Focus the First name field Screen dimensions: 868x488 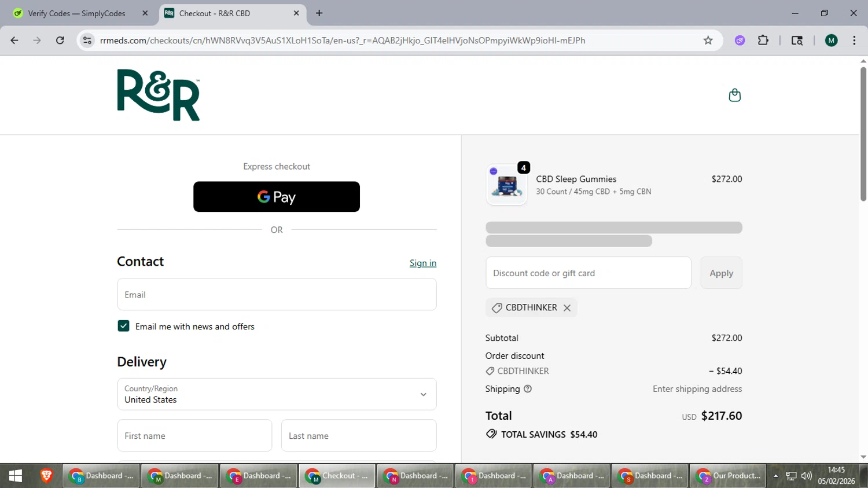click(x=194, y=435)
